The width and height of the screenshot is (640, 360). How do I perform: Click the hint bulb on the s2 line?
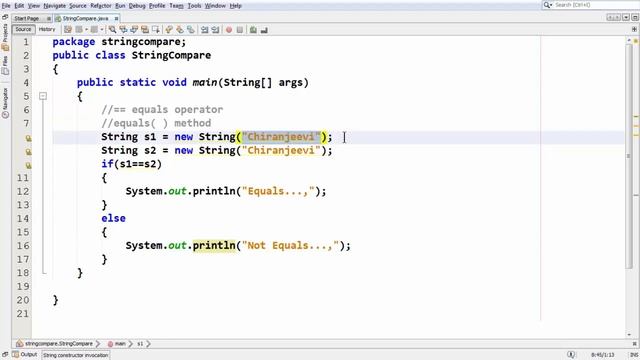[28, 152]
